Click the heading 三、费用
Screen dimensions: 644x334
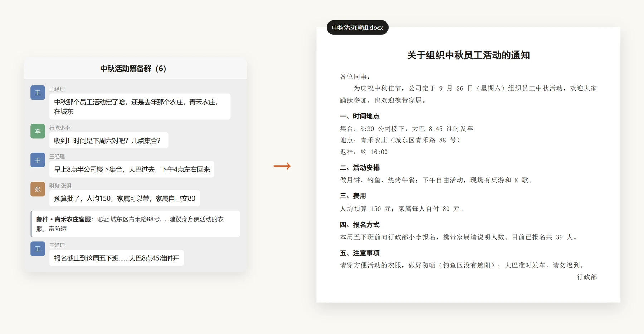[353, 196]
